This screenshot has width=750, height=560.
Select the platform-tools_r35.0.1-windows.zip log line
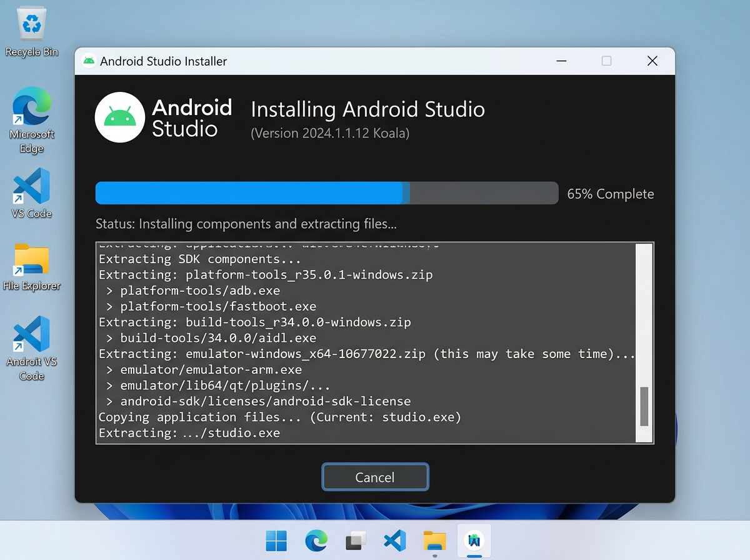pyautogui.click(x=266, y=274)
